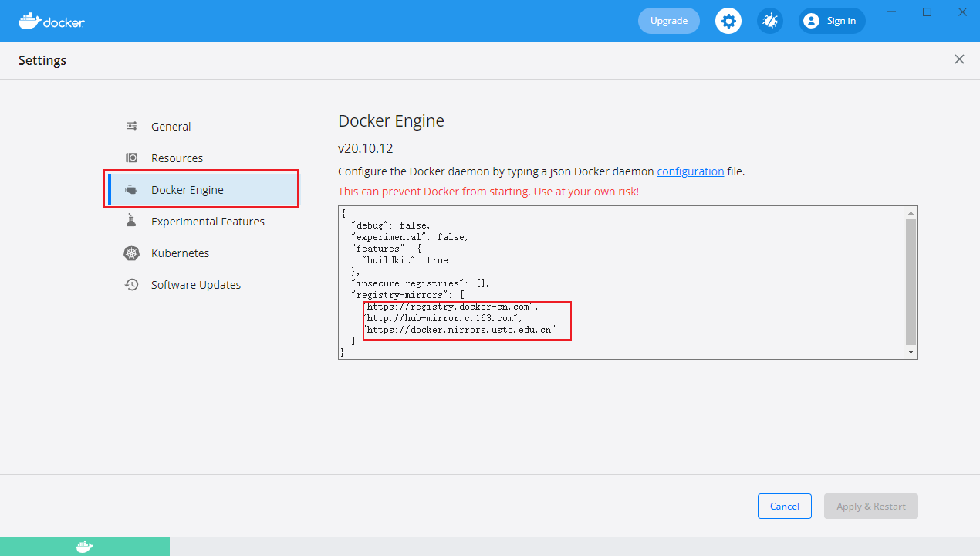980x556 pixels.
Task: Click the Apply & Restart button
Action: 871,506
